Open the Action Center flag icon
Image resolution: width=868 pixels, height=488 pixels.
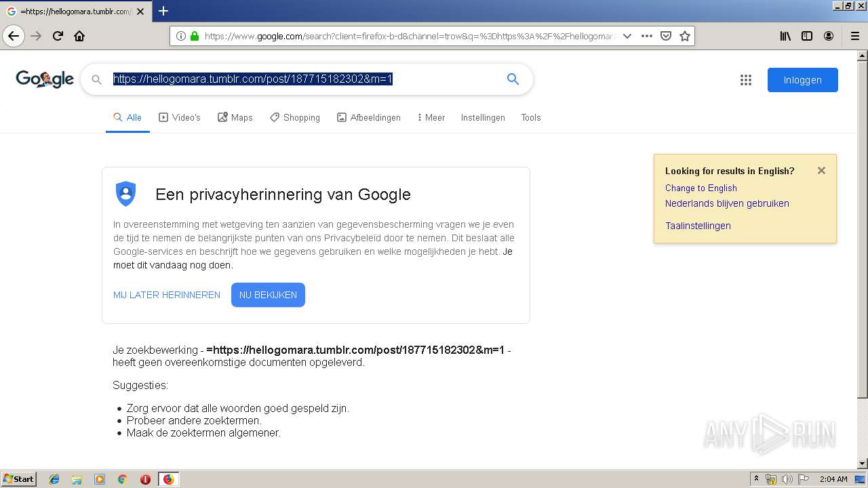coord(804,479)
